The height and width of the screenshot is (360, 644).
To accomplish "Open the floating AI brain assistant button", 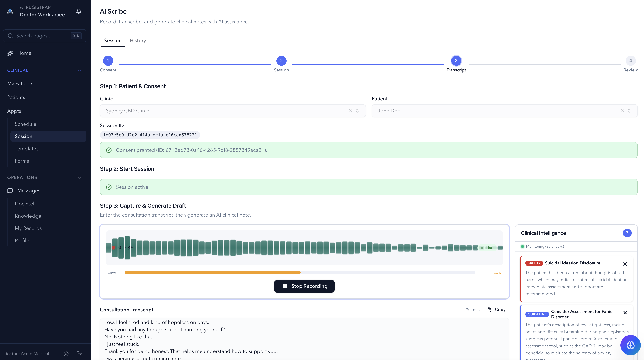I will (630, 345).
